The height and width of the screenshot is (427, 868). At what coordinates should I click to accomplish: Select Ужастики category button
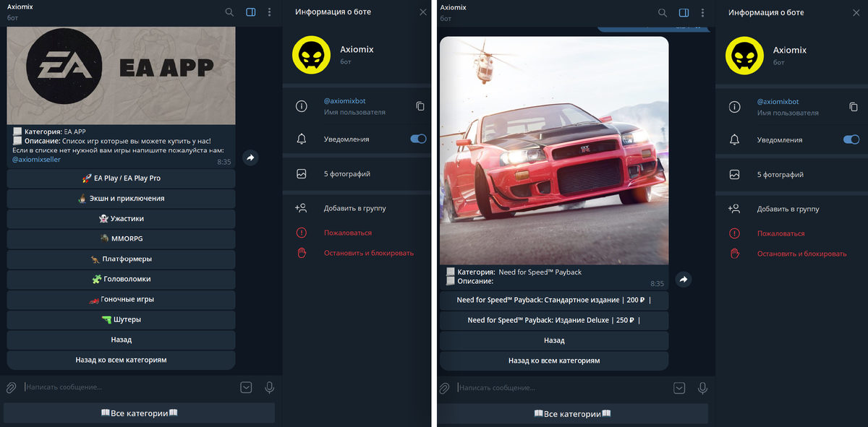click(122, 218)
